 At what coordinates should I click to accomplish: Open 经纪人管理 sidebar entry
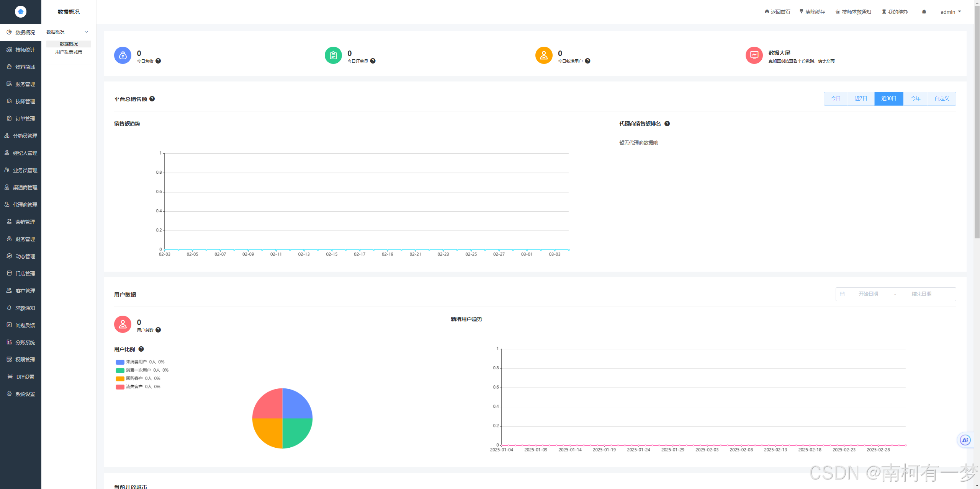point(21,153)
